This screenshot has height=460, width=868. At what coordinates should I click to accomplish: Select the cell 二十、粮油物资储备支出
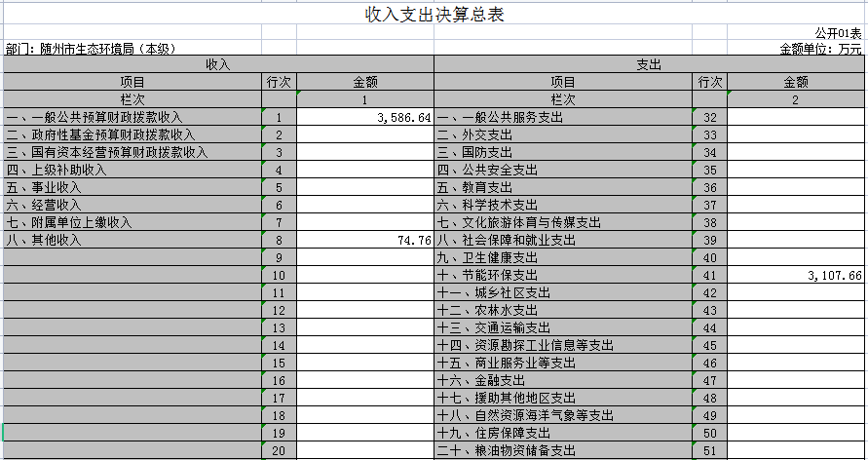[x=563, y=450]
